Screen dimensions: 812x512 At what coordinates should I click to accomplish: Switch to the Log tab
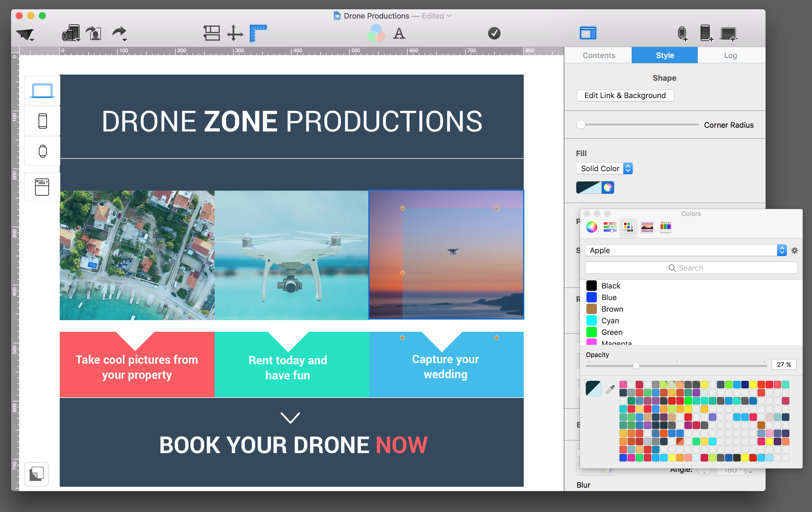(x=731, y=55)
